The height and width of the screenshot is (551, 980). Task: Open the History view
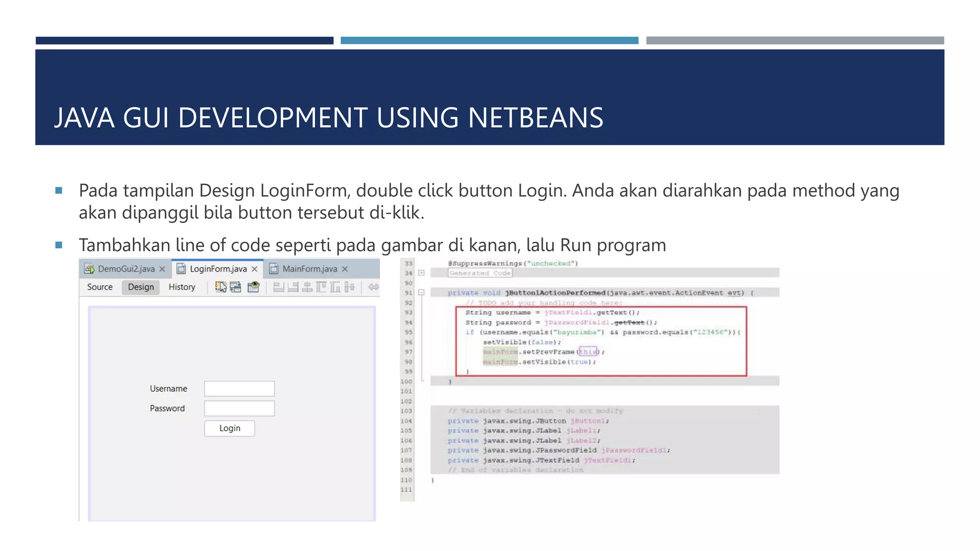coord(182,287)
